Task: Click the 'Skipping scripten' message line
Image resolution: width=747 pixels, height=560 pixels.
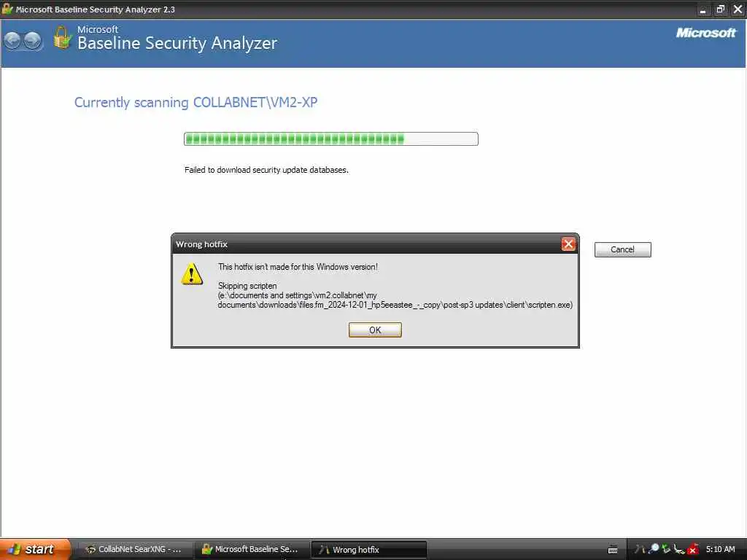Action: 247,286
